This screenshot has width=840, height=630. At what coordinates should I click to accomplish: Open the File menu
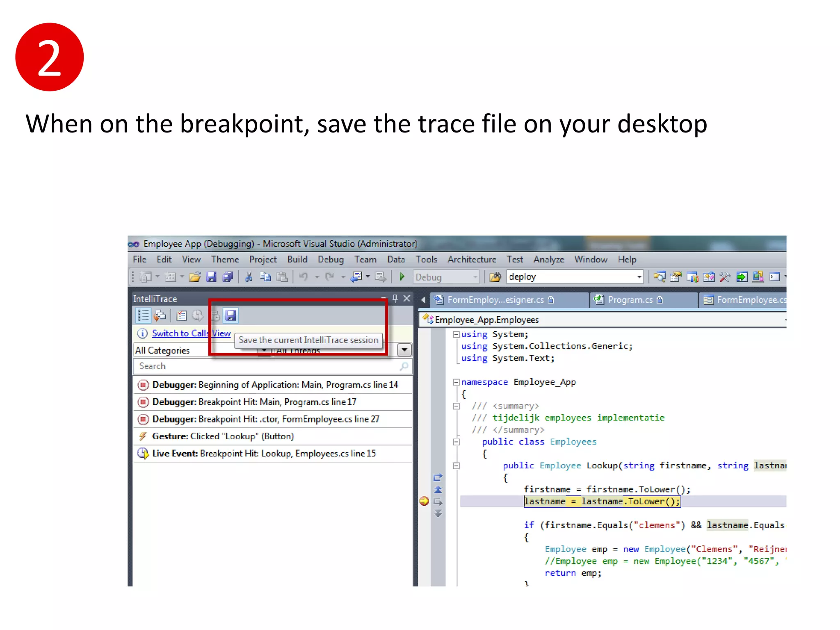139,259
